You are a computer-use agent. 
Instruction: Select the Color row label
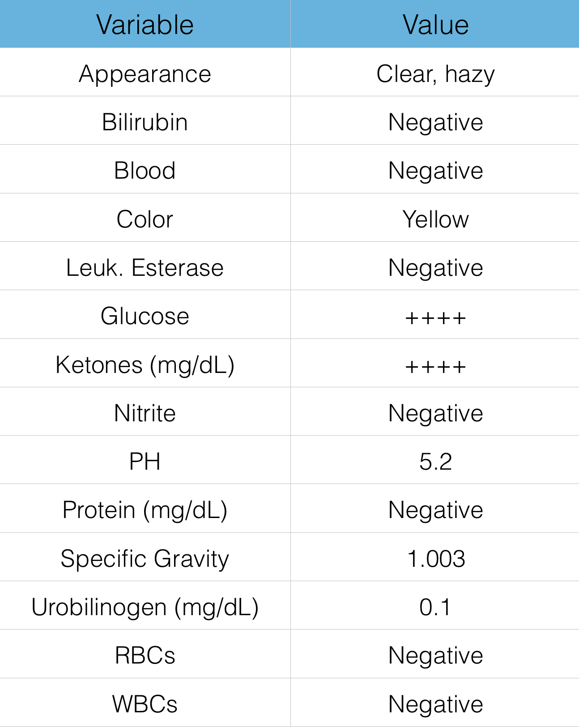(145, 219)
